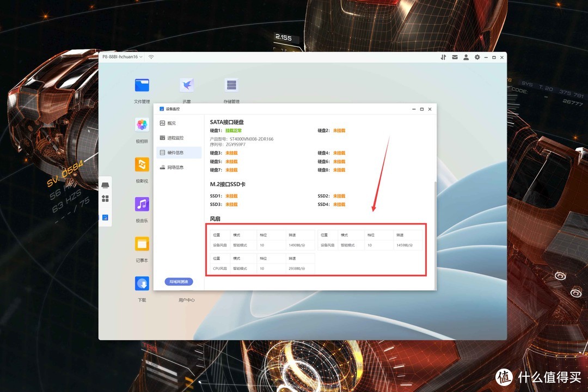Click the user account icon
Viewport: 588px width, 392px height.
click(x=466, y=57)
